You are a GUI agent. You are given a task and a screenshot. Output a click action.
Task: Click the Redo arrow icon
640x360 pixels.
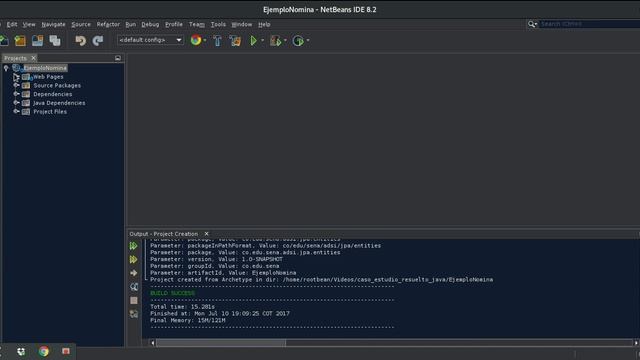click(98, 40)
